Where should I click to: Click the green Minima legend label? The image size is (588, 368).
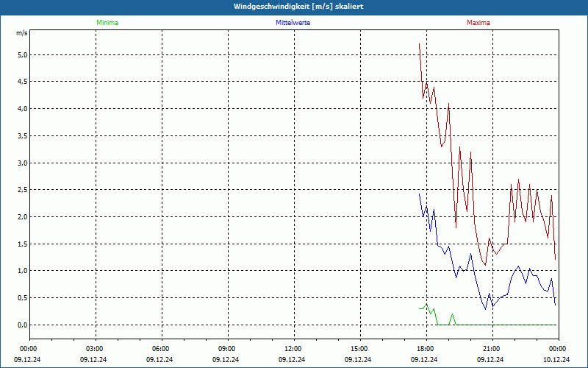pos(107,23)
